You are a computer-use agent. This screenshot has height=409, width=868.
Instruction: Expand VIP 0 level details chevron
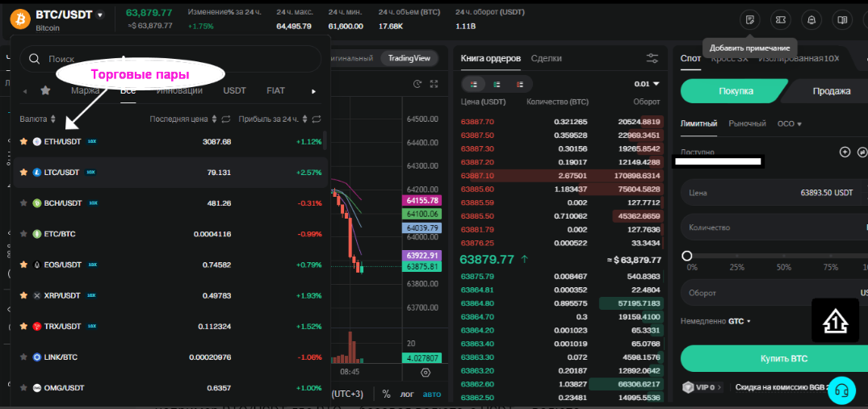tap(720, 387)
